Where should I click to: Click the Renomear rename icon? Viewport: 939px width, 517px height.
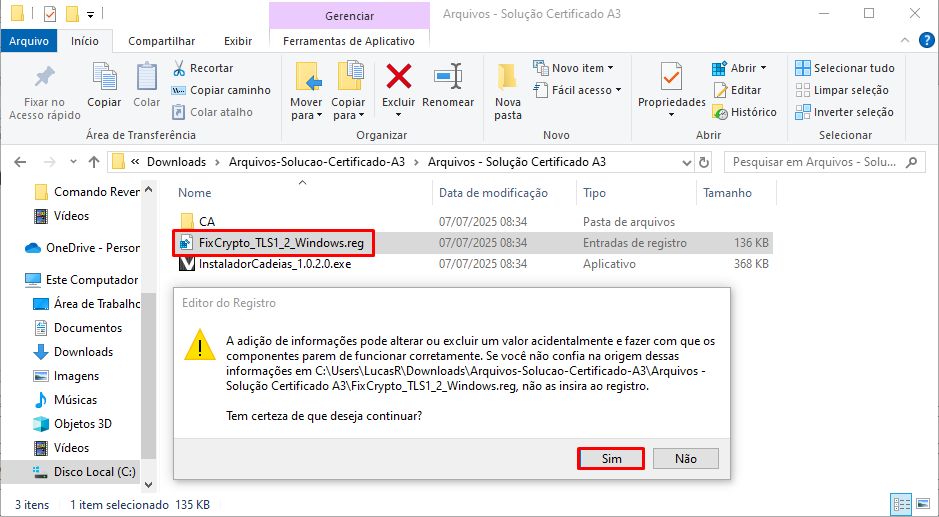click(x=448, y=78)
